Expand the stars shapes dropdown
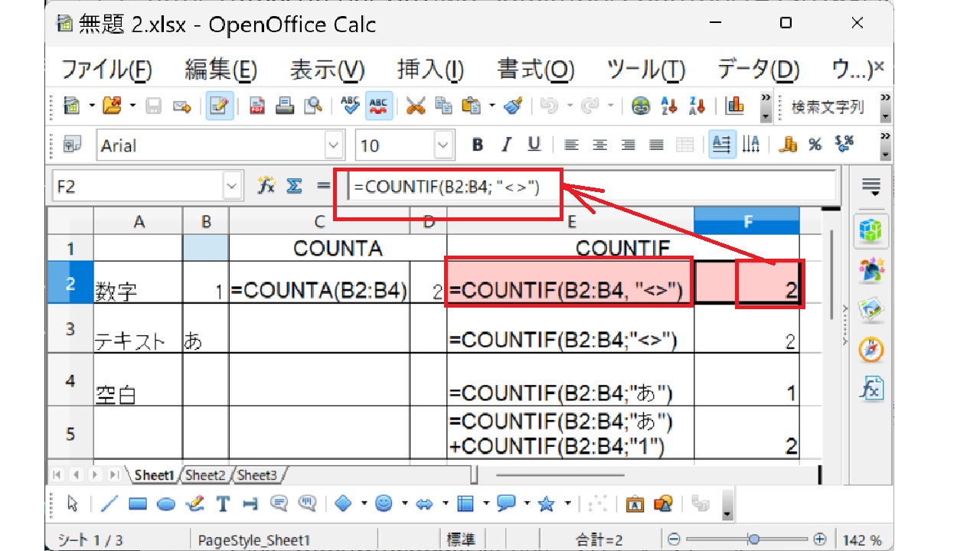This screenshot has height=551, width=980. [567, 504]
